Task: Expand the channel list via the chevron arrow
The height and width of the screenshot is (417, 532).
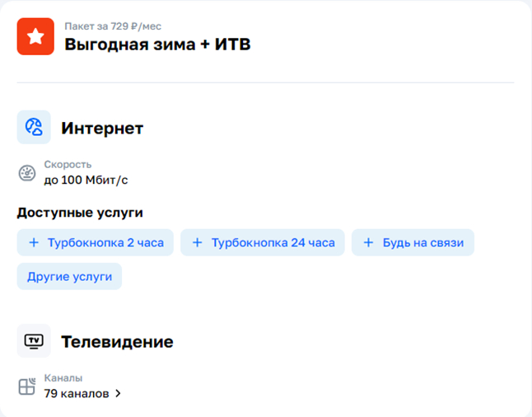Action: coord(118,394)
